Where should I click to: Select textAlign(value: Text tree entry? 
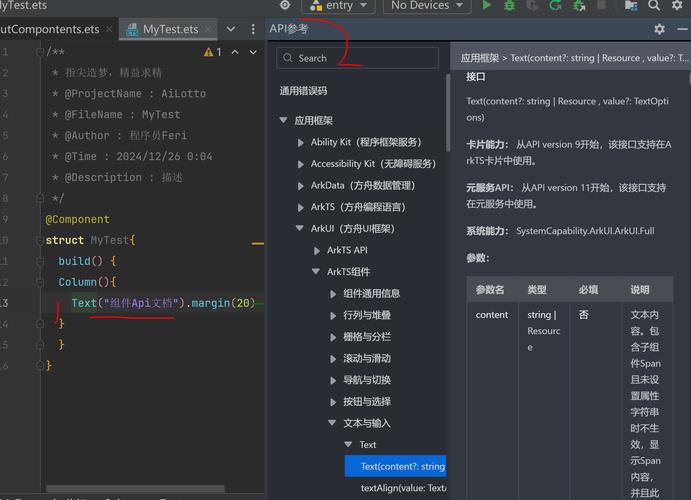click(x=403, y=488)
